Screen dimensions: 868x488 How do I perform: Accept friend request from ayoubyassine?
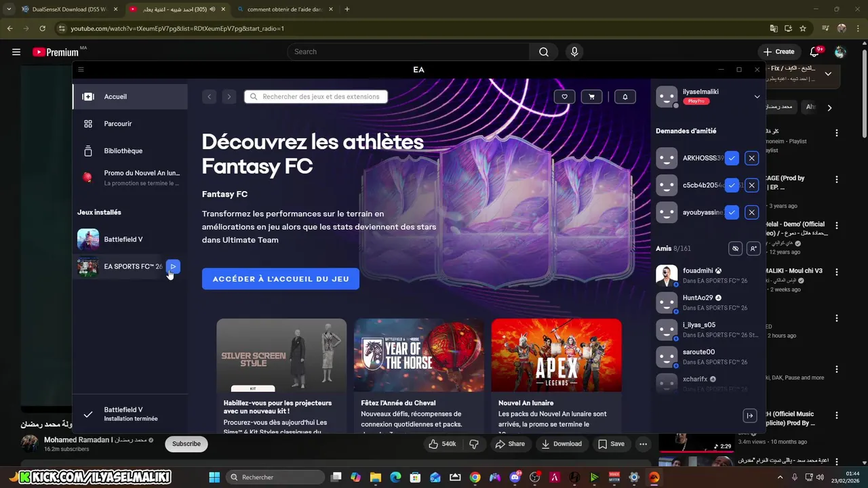click(732, 212)
